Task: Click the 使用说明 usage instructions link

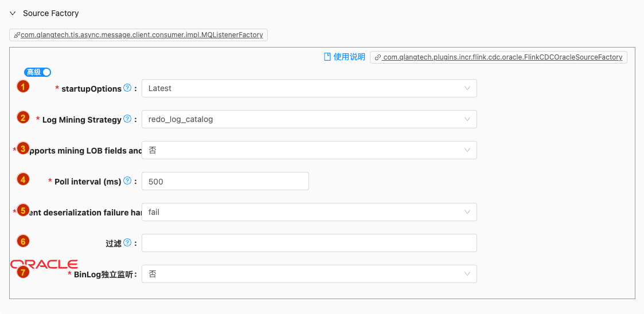Action: [345, 57]
